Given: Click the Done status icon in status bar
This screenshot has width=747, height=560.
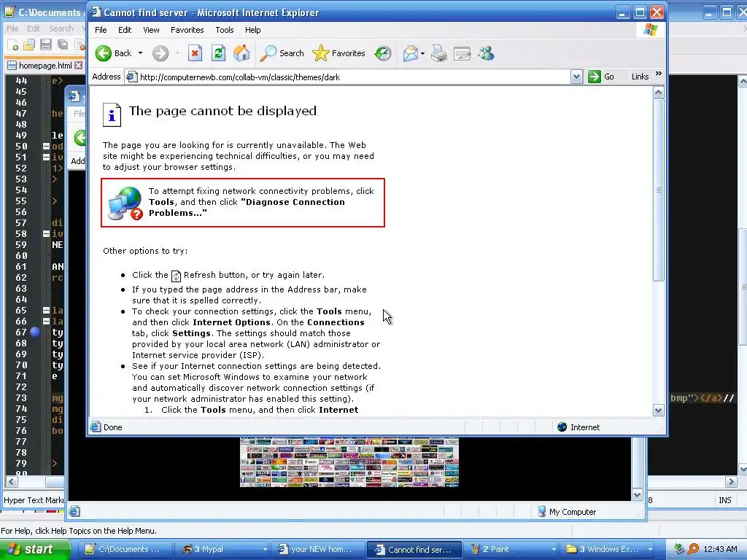Looking at the screenshot, I should pos(96,427).
